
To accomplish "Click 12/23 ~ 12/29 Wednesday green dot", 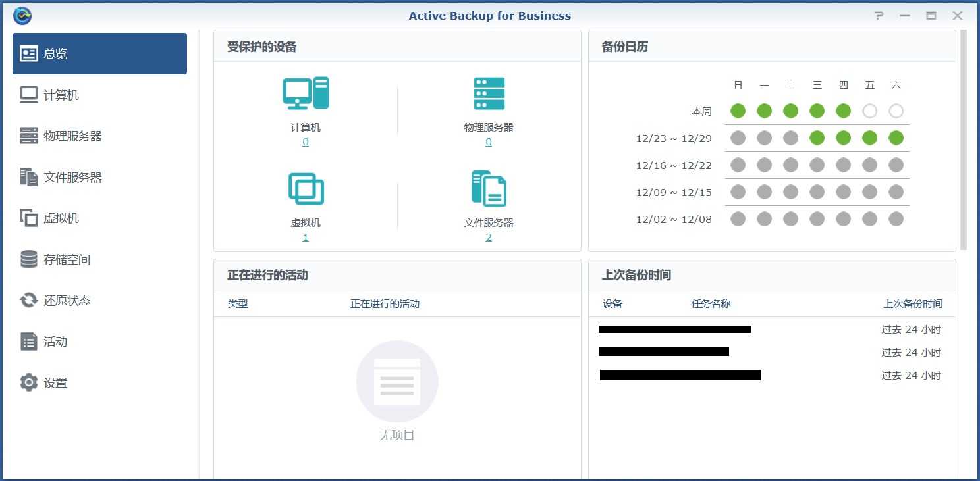I will 817,138.
